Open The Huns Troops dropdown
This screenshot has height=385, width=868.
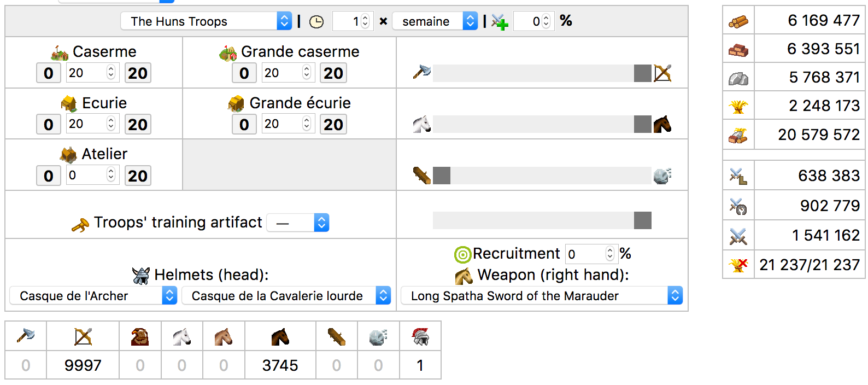click(x=206, y=21)
